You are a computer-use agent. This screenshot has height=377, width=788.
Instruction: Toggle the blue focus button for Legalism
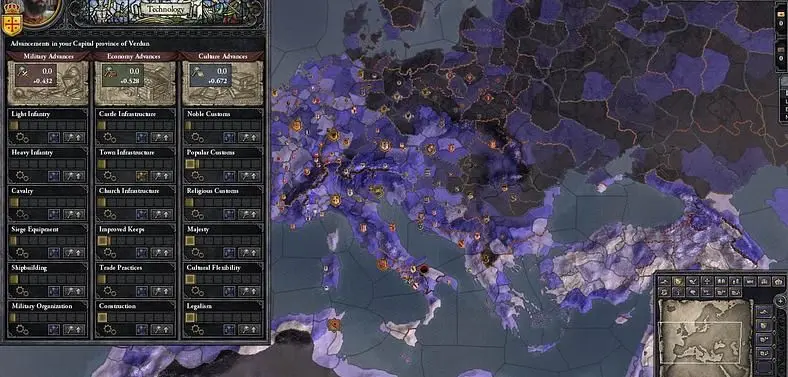pos(229,330)
